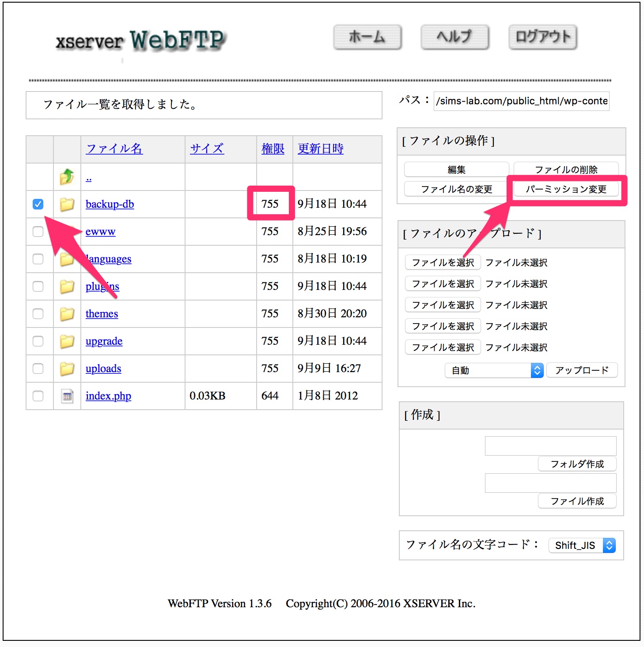Click the 9月9日 16:27 date of uploads

coord(330,369)
